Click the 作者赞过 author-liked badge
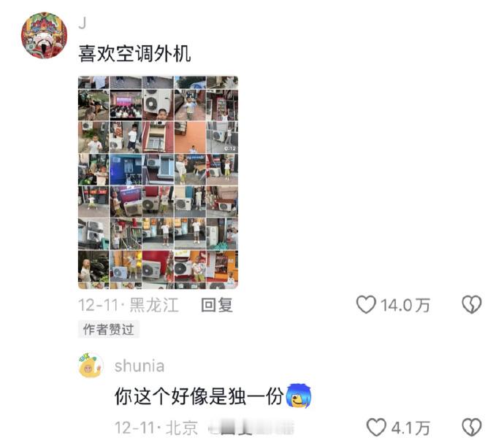 click(x=108, y=329)
